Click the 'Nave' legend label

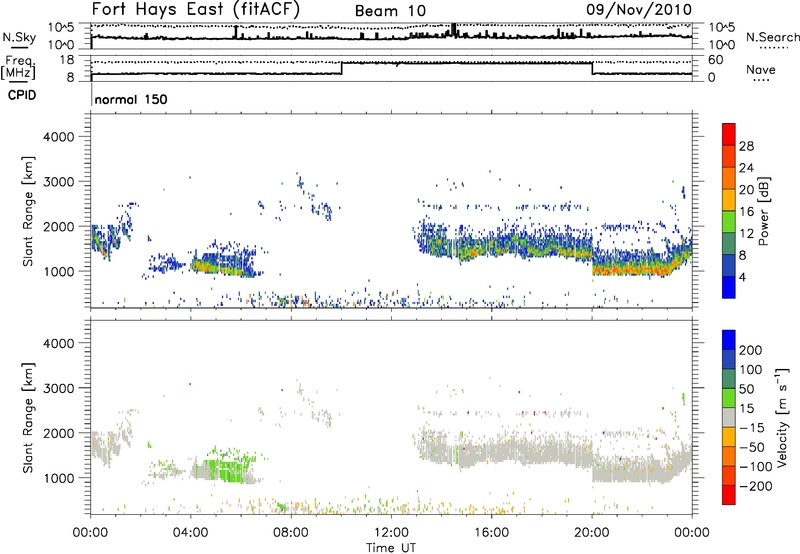[761, 69]
